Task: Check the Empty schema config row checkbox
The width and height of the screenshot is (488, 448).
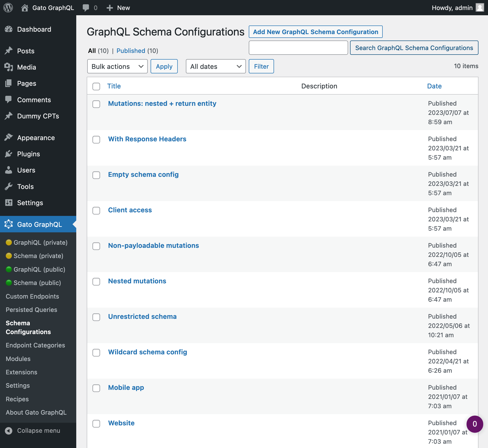Action: pyautogui.click(x=96, y=175)
